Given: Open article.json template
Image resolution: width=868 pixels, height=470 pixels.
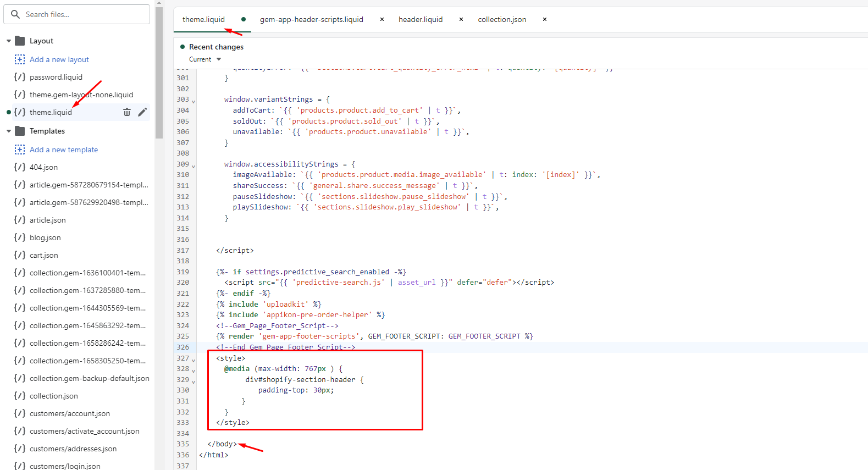Looking at the screenshot, I should pyautogui.click(x=48, y=220).
